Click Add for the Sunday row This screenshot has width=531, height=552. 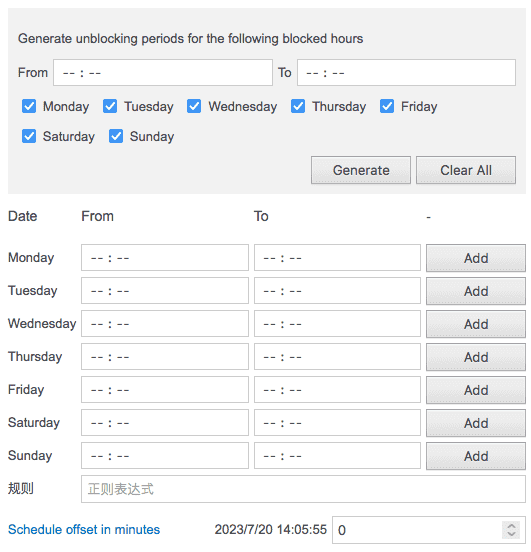click(x=476, y=456)
